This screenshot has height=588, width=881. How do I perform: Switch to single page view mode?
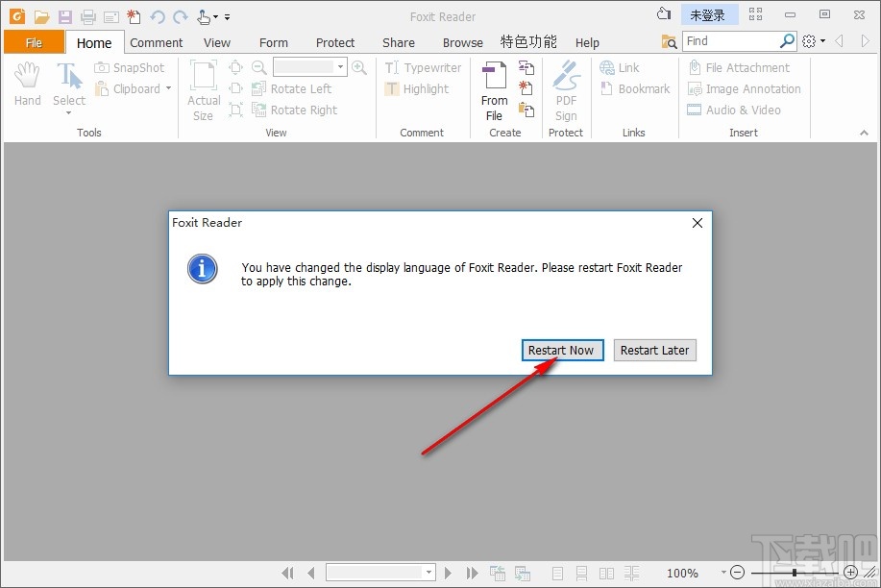(x=557, y=574)
